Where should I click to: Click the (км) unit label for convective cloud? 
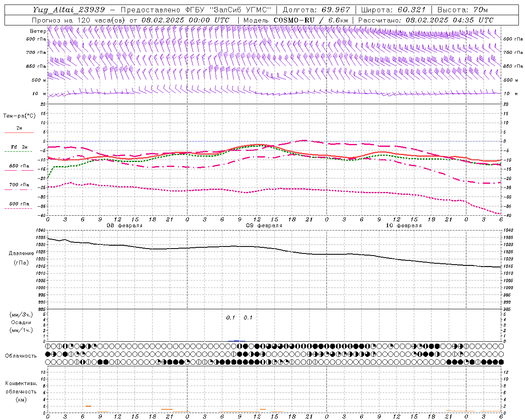click(x=21, y=399)
